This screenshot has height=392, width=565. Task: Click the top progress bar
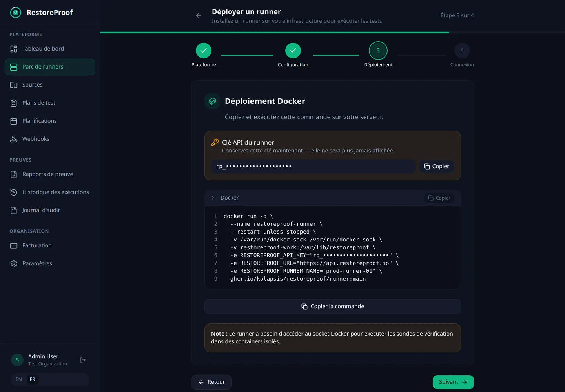click(333, 33)
